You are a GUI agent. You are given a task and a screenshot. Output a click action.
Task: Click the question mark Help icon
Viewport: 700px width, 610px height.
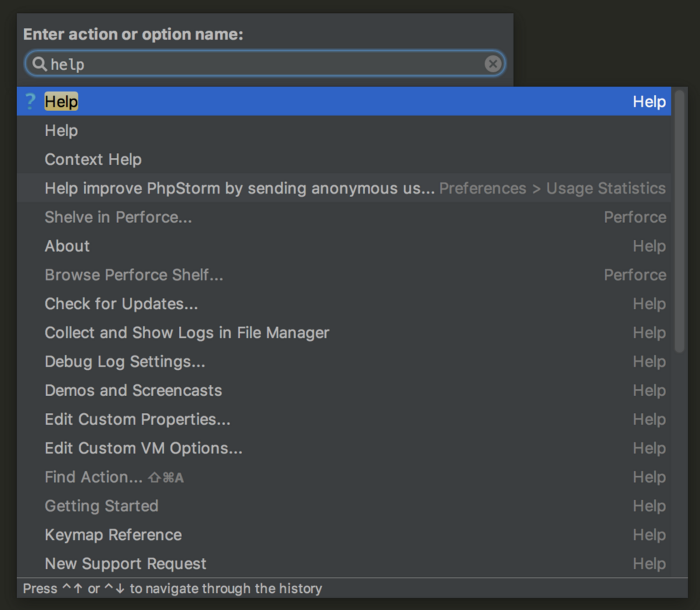pyautogui.click(x=30, y=101)
